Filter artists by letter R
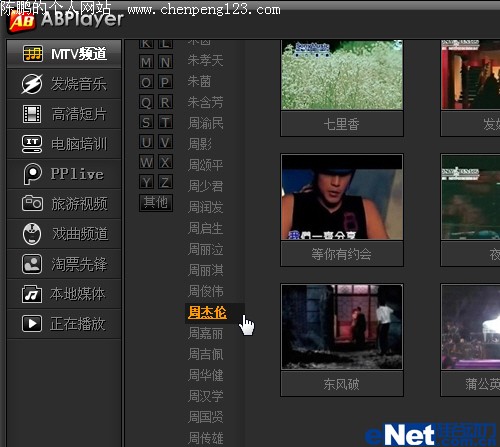The height and width of the screenshot is (447, 500). [165, 102]
